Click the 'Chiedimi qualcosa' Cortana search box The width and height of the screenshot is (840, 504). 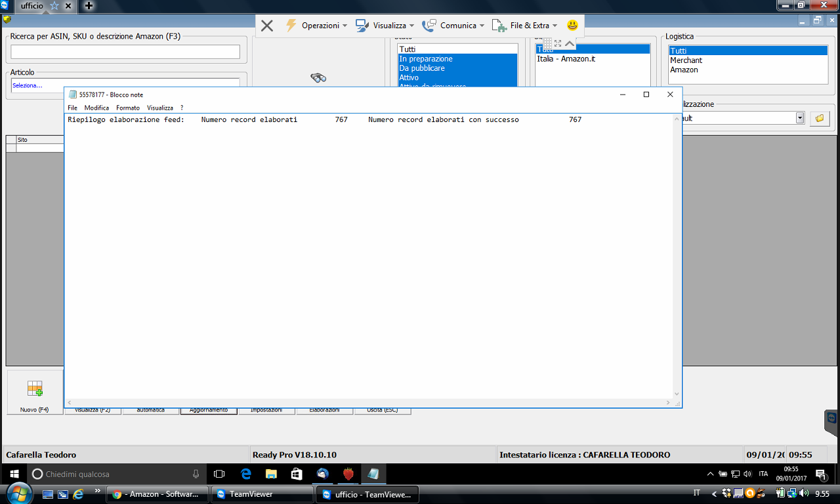click(x=117, y=474)
